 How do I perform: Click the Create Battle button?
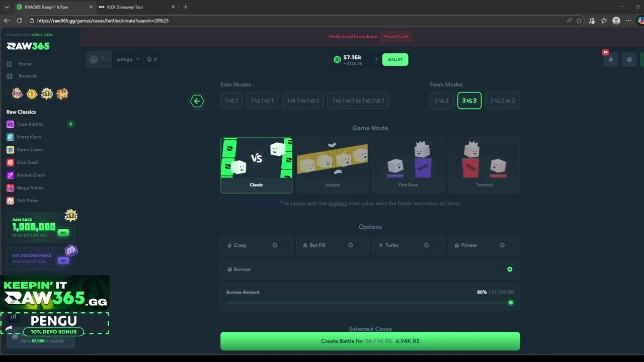coord(370,341)
